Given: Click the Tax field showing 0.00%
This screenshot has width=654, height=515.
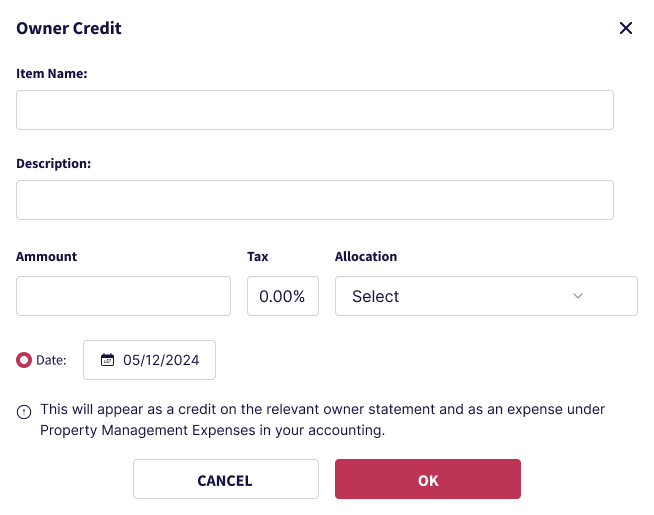Looking at the screenshot, I should click(x=282, y=296).
